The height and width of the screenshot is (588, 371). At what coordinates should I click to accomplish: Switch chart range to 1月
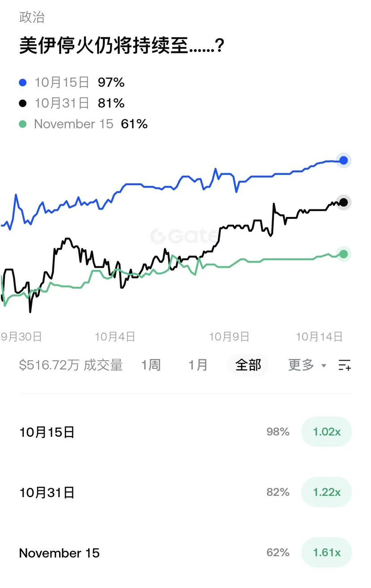coord(198,365)
